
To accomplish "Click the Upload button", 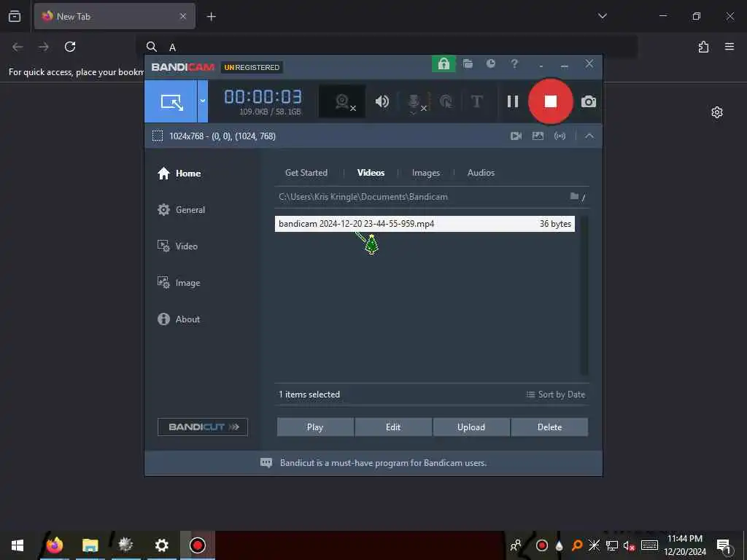I will tap(471, 427).
